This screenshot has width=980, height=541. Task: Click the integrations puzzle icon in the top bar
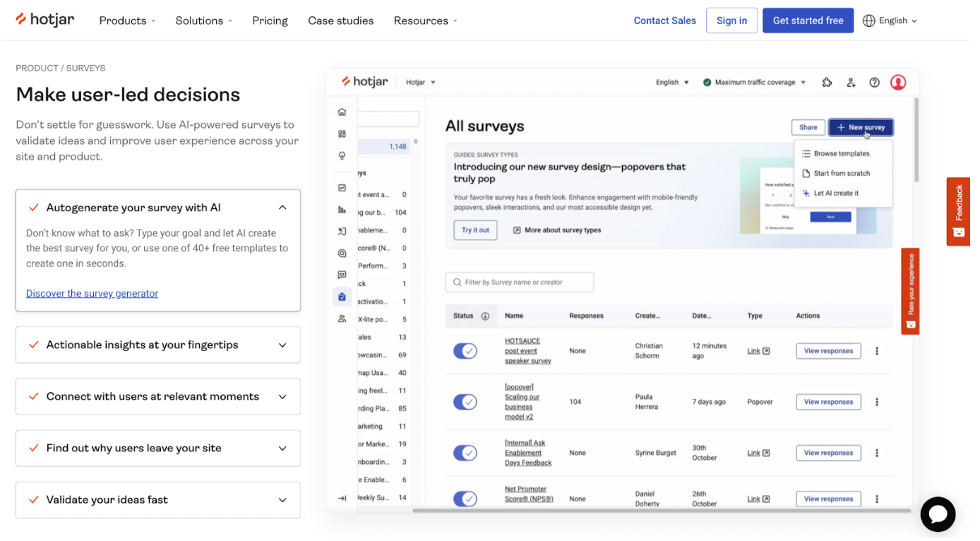(827, 82)
